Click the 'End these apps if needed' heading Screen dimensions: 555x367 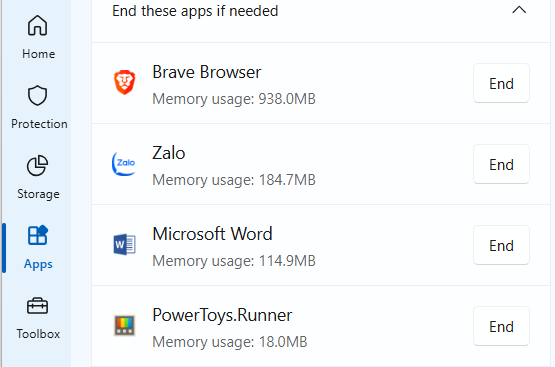[195, 11]
